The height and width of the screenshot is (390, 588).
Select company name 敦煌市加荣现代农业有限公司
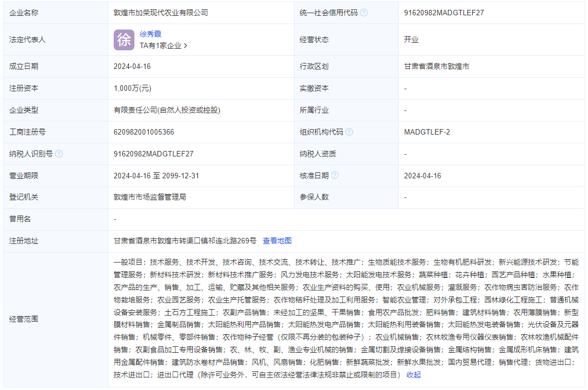(161, 13)
